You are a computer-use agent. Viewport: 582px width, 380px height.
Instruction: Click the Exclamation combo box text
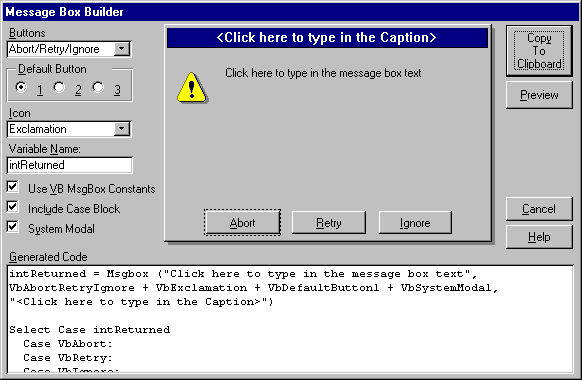click(x=38, y=129)
